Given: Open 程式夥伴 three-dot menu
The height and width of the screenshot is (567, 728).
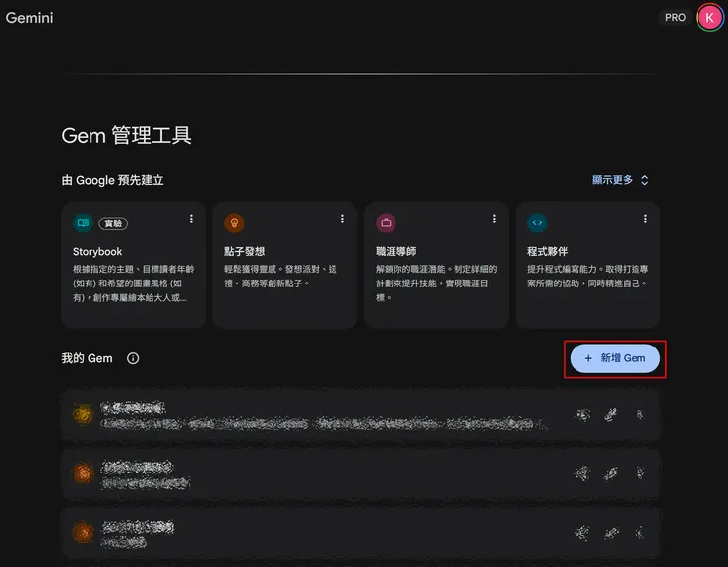Looking at the screenshot, I should point(645,219).
